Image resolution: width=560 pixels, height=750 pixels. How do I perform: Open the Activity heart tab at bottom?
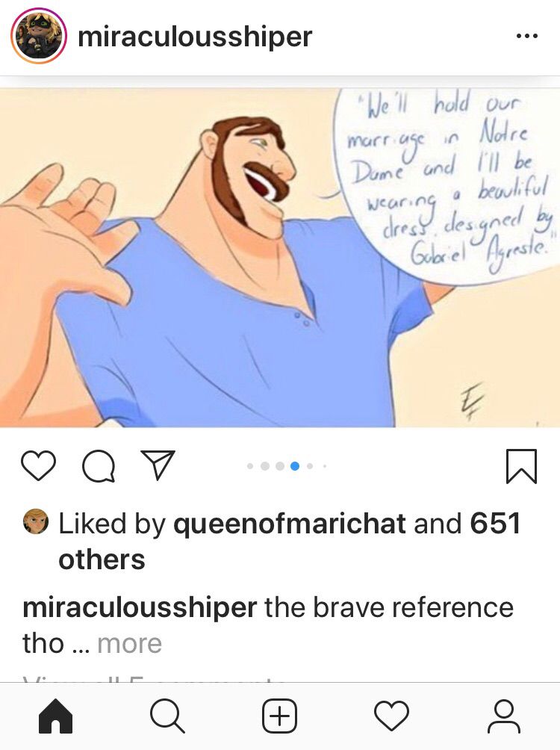coord(392,716)
